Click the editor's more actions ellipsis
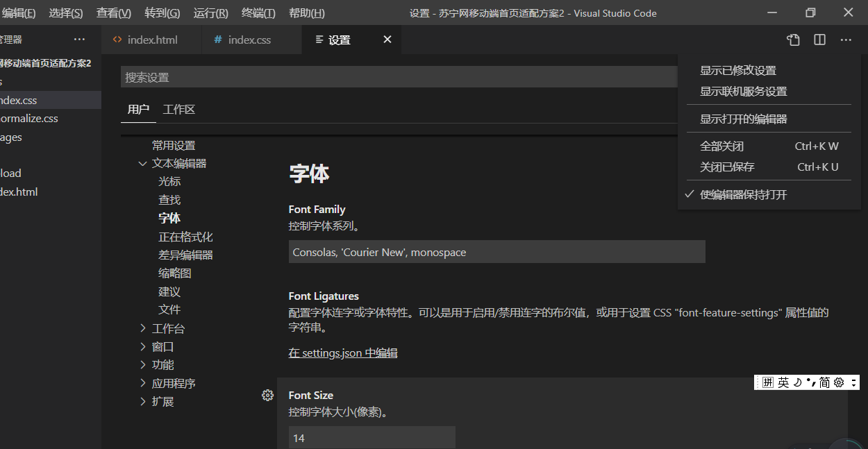Screen dimensions: 868x449 point(846,40)
